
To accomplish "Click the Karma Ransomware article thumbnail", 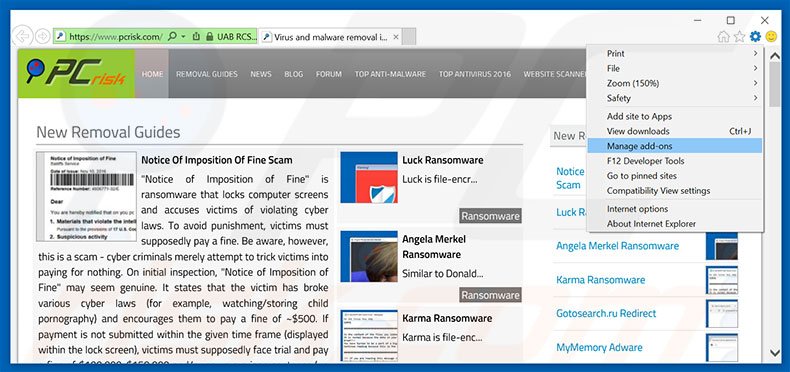I will tap(369, 336).
